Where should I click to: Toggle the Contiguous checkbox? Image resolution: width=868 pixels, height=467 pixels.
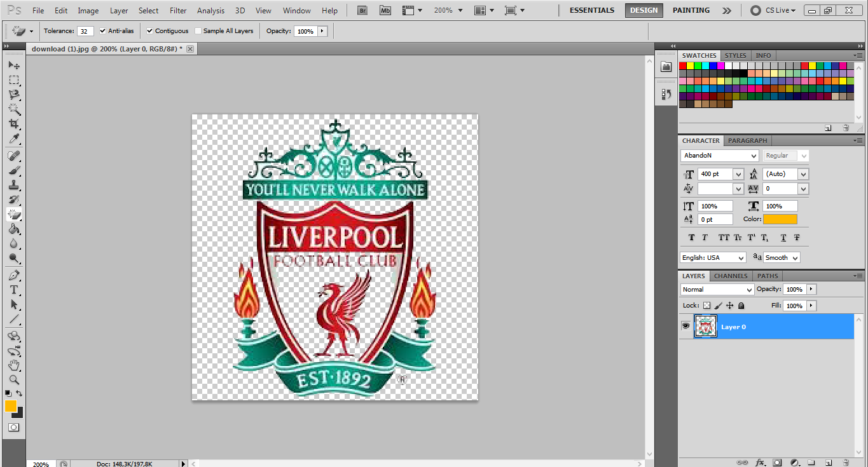click(x=149, y=30)
